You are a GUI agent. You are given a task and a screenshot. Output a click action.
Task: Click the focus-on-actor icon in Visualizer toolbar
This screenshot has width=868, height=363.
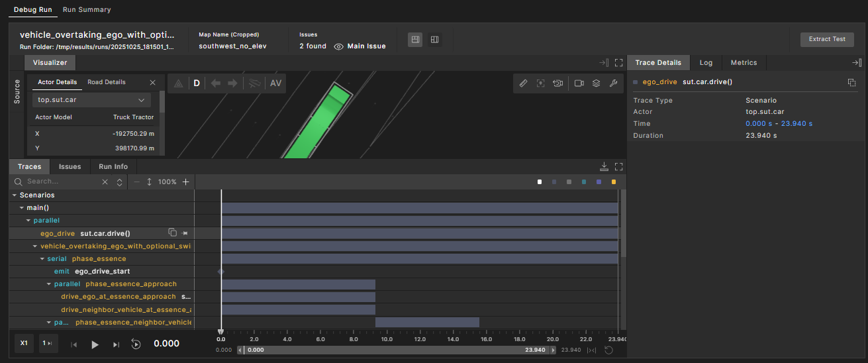click(x=541, y=83)
